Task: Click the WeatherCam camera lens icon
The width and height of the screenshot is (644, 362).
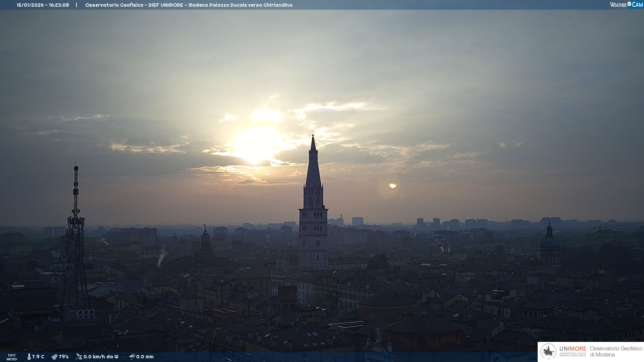Action: click(x=629, y=4)
